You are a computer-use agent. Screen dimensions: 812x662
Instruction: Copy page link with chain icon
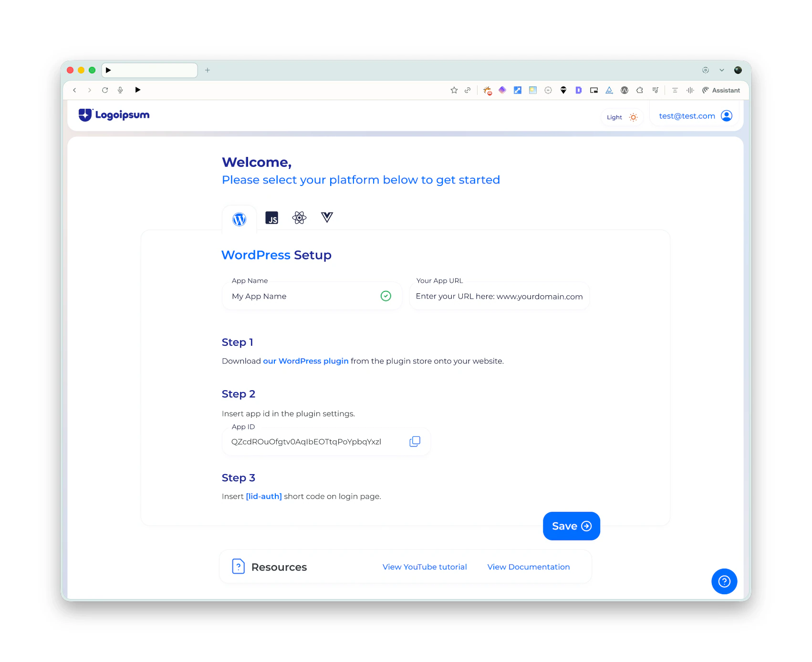[468, 90]
